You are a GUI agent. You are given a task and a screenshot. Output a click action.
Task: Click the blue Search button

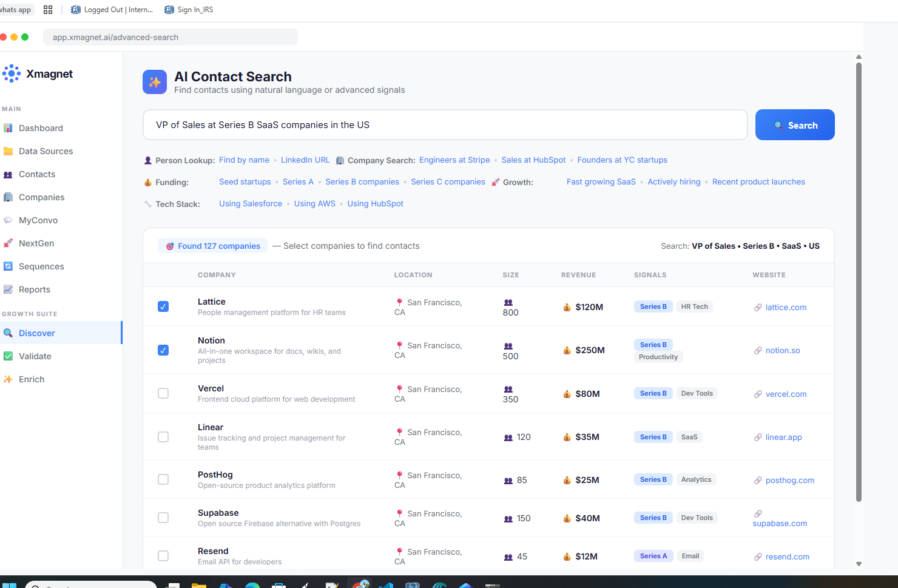[795, 124]
